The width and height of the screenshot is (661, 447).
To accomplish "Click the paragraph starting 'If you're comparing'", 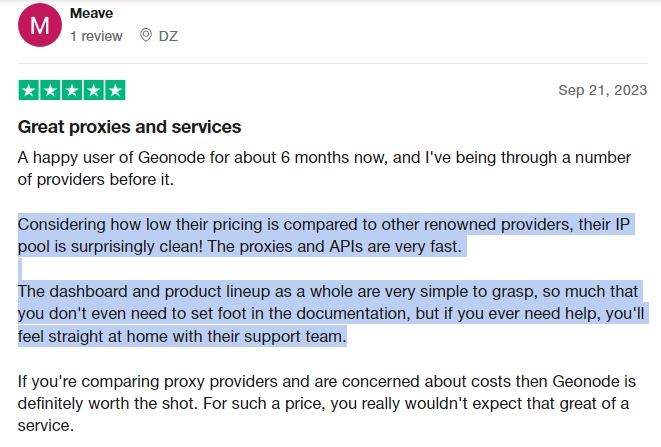I will 327,403.
